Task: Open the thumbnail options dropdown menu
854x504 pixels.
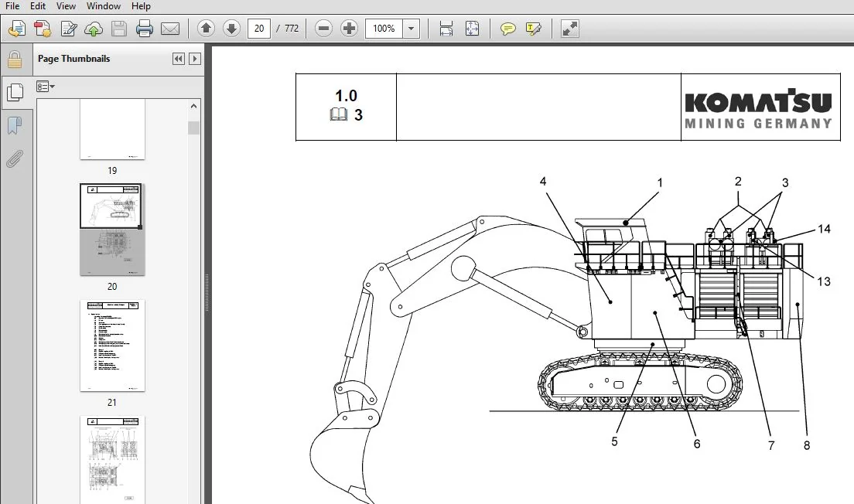Action: (x=46, y=86)
